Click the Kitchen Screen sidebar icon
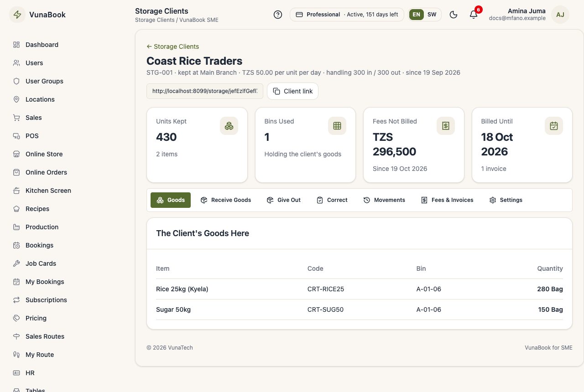This screenshot has width=584, height=392. pyautogui.click(x=16, y=191)
